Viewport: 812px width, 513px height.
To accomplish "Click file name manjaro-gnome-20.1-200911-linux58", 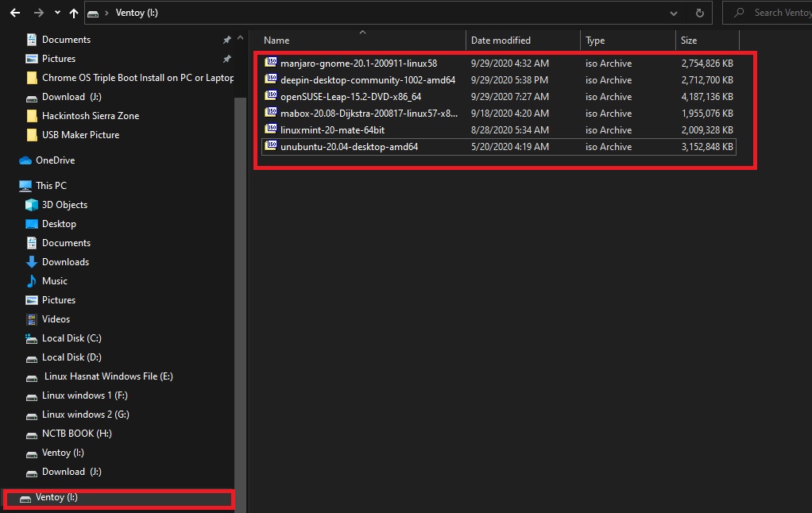I will [x=358, y=64].
